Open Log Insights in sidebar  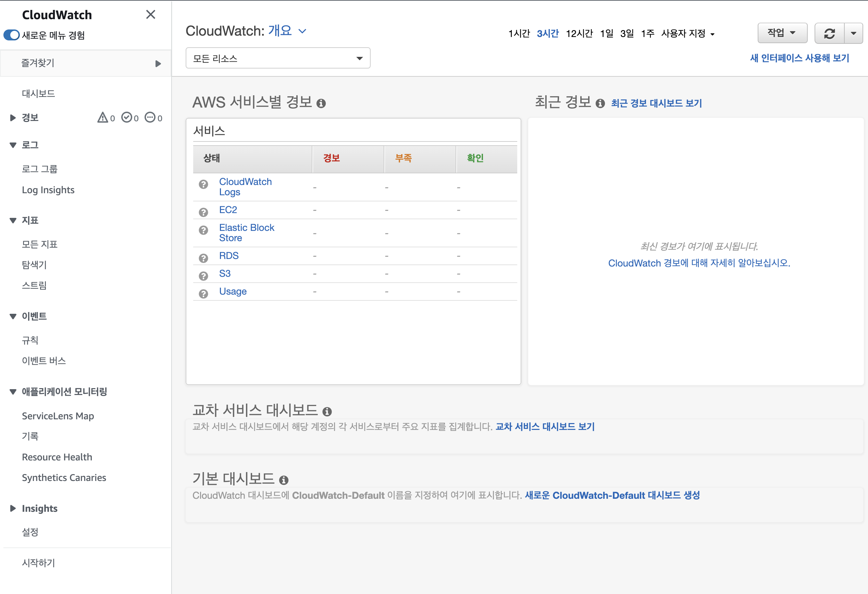click(x=48, y=190)
